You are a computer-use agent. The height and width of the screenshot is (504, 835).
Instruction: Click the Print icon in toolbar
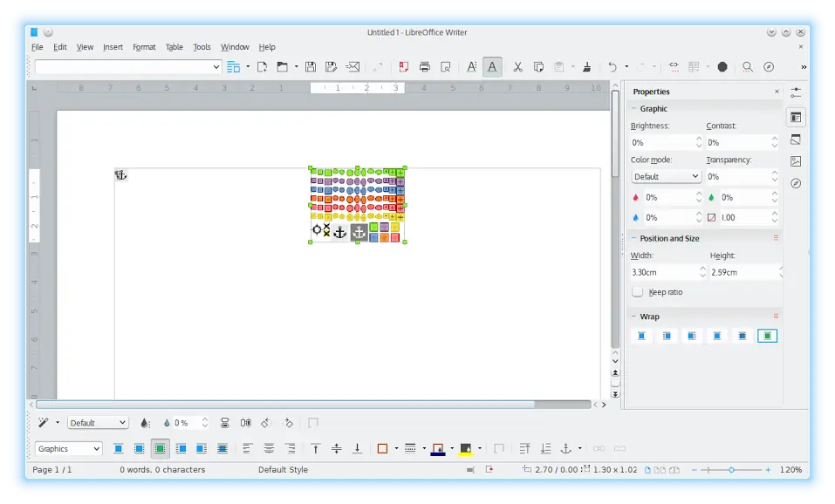click(424, 67)
